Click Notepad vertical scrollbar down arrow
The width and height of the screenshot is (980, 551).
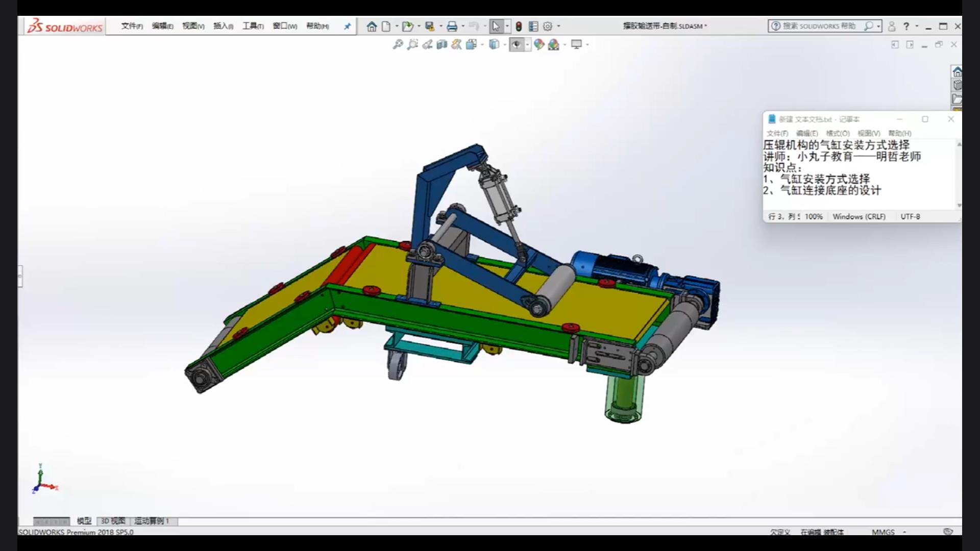959,205
